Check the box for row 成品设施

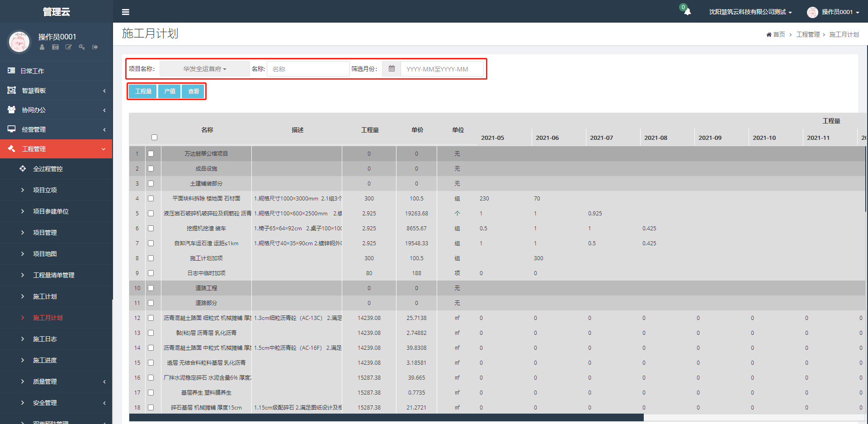(x=151, y=169)
